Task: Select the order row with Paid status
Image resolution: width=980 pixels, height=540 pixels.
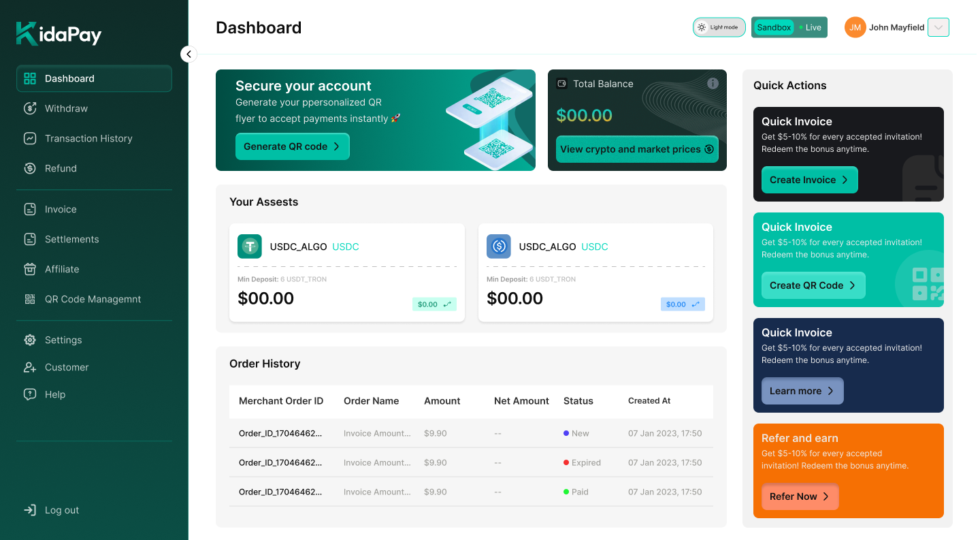Action: pyautogui.click(x=471, y=492)
